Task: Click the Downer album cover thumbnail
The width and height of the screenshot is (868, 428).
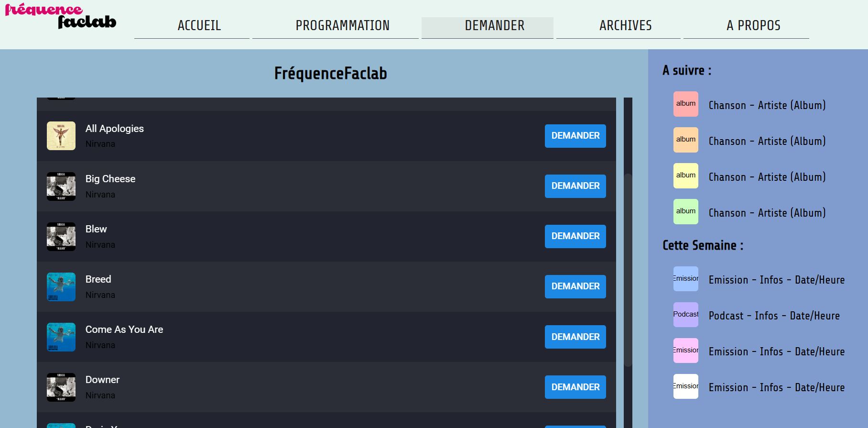Action: click(61, 387)
